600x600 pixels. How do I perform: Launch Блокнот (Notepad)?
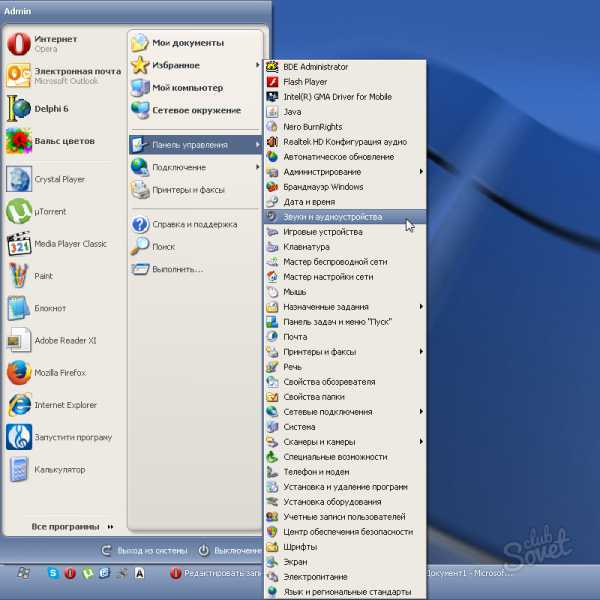63,308
